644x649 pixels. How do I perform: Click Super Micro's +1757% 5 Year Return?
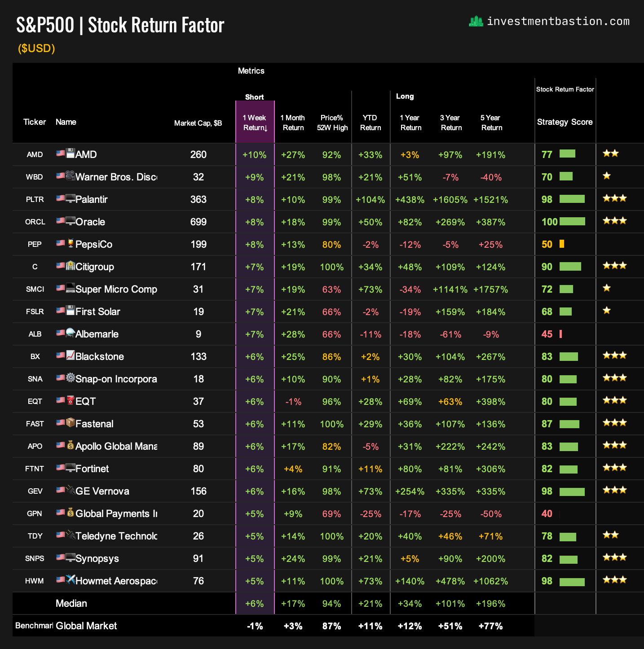490,289
